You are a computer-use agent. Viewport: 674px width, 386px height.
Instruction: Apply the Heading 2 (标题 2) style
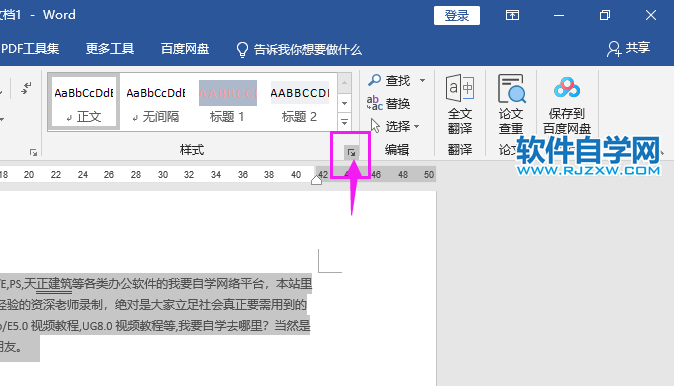[300, 102]
